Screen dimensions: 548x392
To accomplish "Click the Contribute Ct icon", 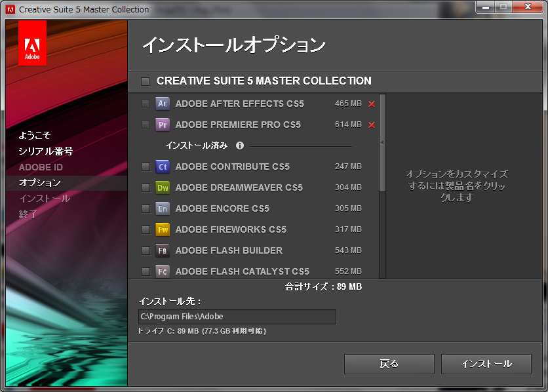I will (x=163, y=167).
